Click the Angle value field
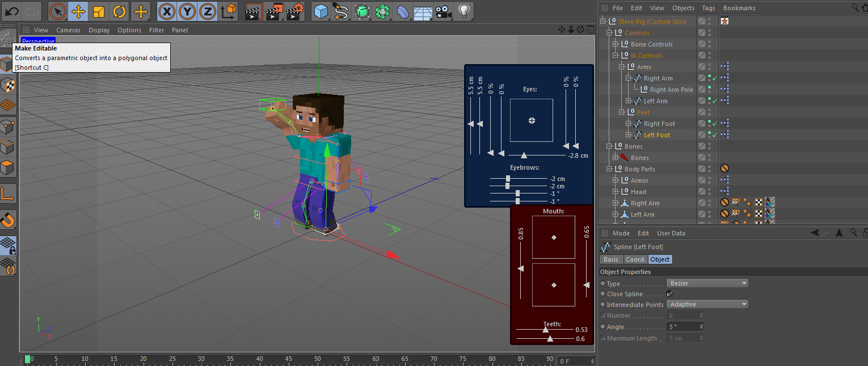The height and width of the screenshot is (366, 868). coord(682,327)
